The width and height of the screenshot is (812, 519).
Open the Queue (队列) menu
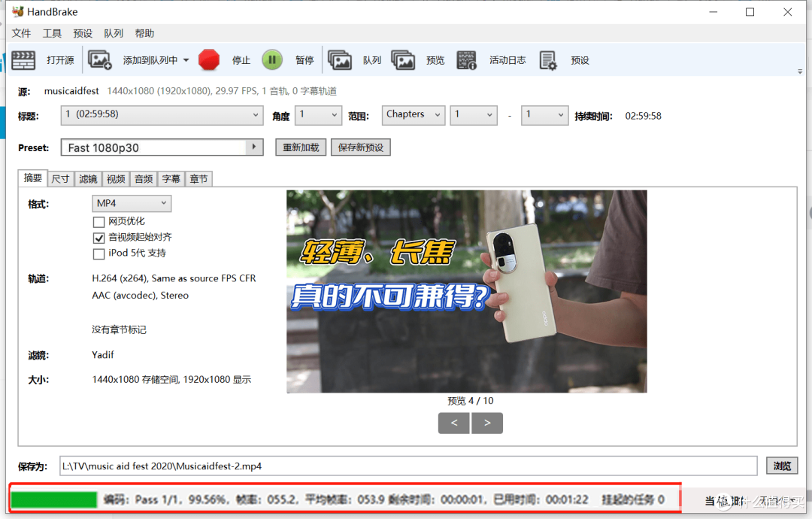tap(114, 33)
